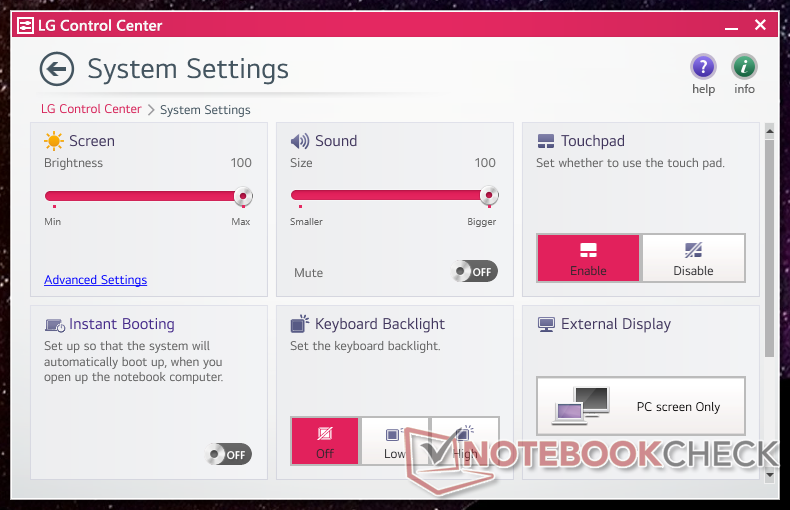The width and height of the screenshot is (790, 510).
Task: Click the vertical scrollbar thumb
Action: [769, 248]
